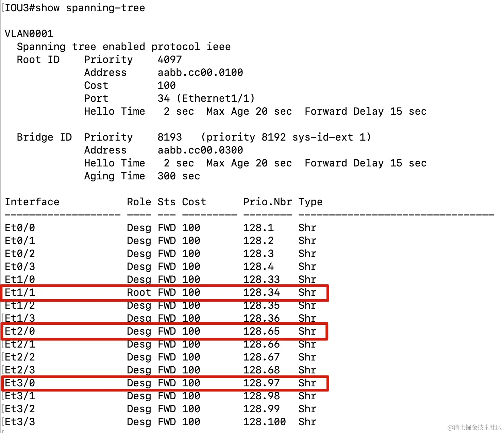Click root address aabb.cc00.0100

click(x=200, y=73)
